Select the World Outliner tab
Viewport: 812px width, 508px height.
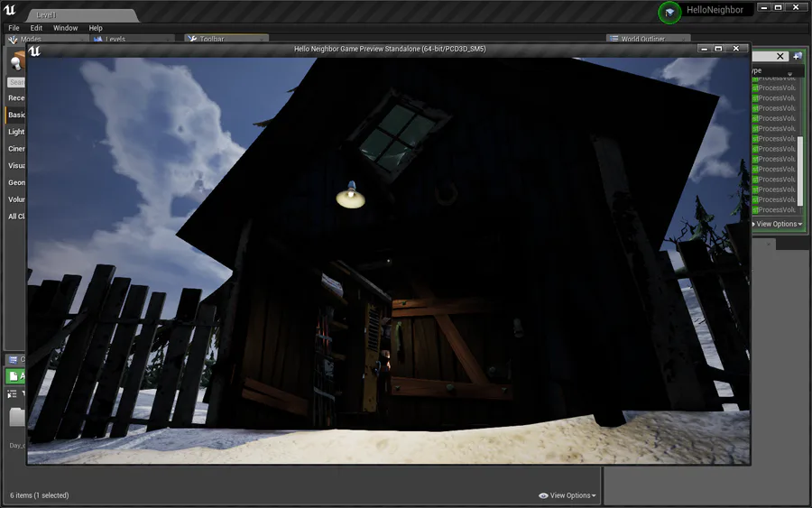coord(649,39)
